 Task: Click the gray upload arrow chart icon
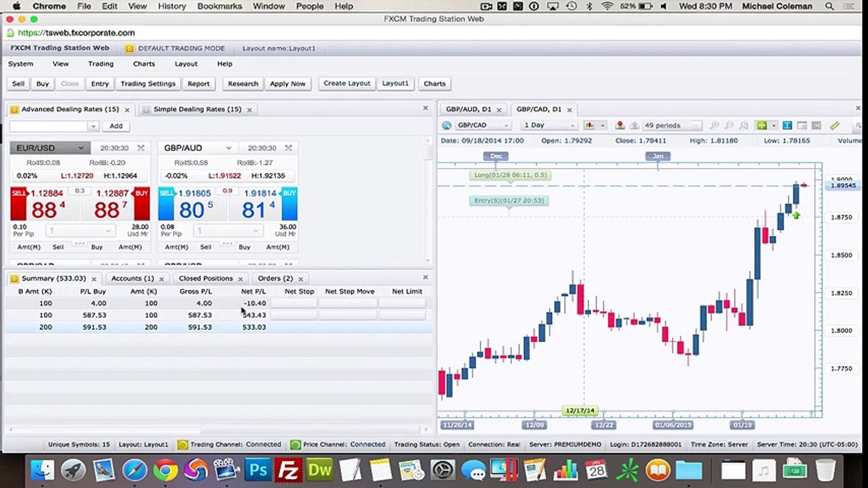[634, 125]
